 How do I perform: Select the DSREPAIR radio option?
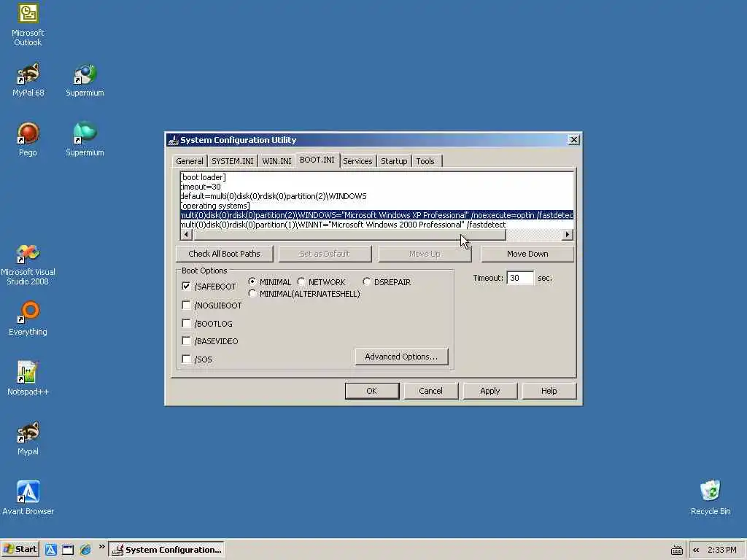coord(366,281)
